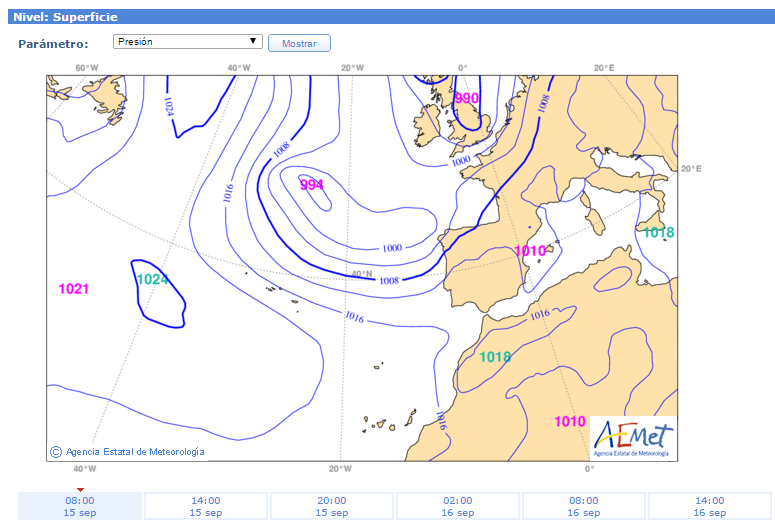The image size is (775, 520).
Task: Switch to the 20:00 15 sep forecast
Action: (332, 506)
